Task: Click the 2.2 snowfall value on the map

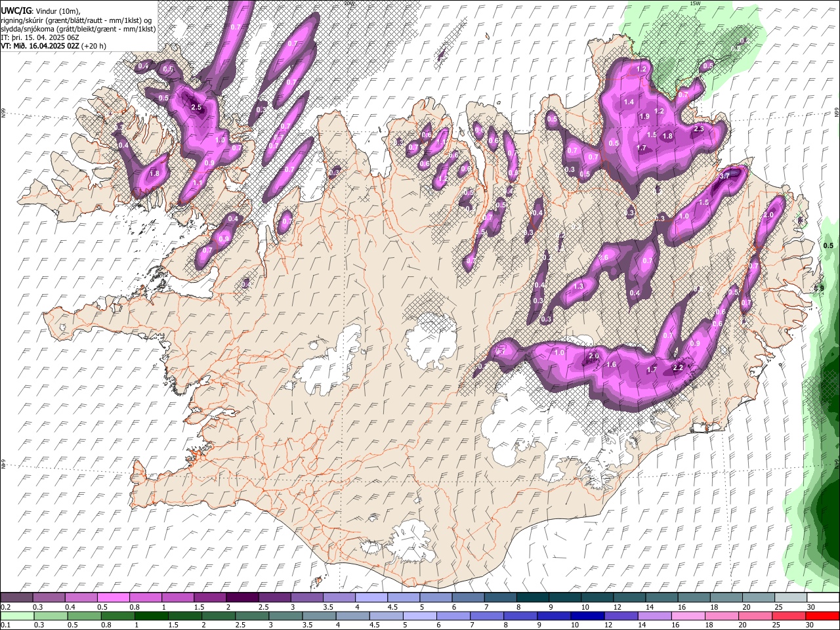Action: (x=679, y=367)
